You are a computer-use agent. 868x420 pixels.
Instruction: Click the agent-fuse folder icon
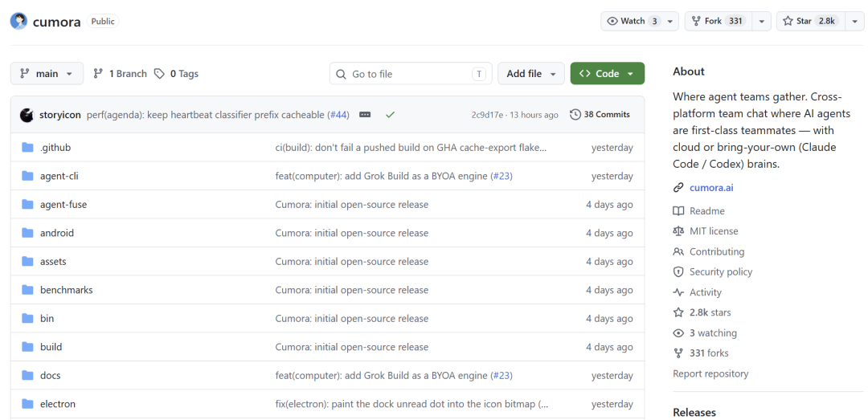pyautogui.click(x=27, y=205)
